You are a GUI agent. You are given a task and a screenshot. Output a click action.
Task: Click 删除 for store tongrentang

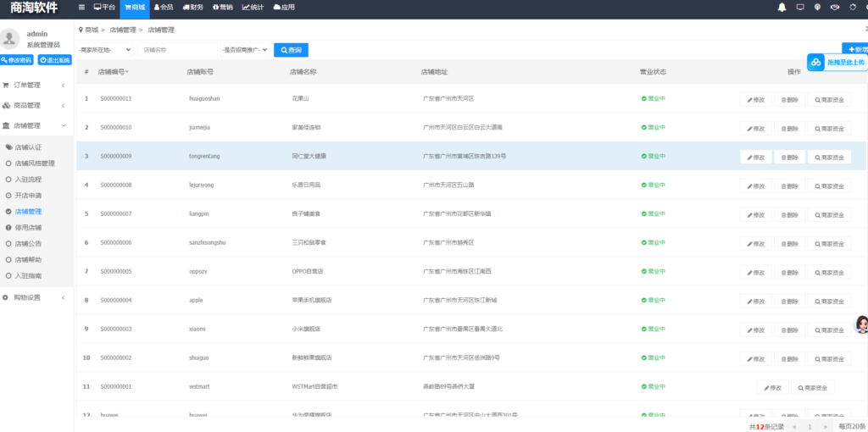point(789,157)
